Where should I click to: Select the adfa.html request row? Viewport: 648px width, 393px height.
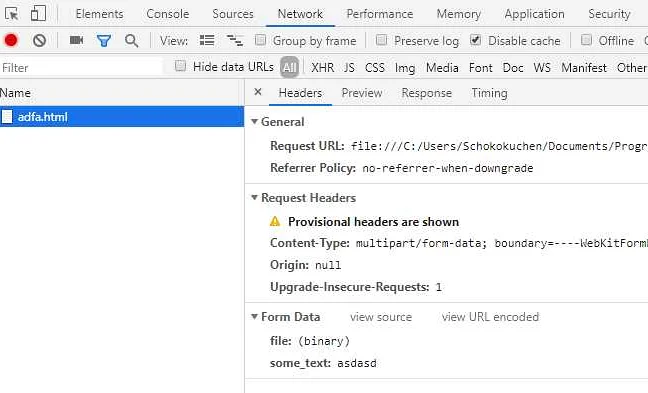click(x=122, y=117)
